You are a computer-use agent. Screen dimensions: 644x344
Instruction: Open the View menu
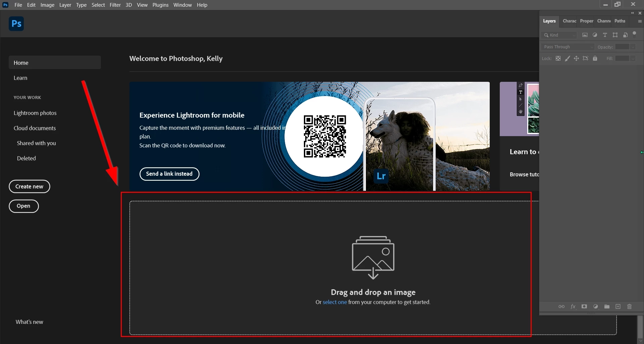pos(142,5)
